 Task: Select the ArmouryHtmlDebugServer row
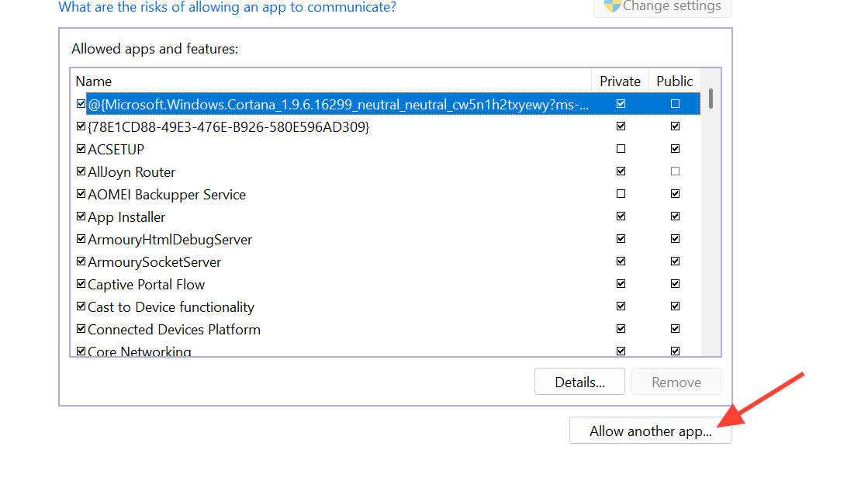click(170, 240)
